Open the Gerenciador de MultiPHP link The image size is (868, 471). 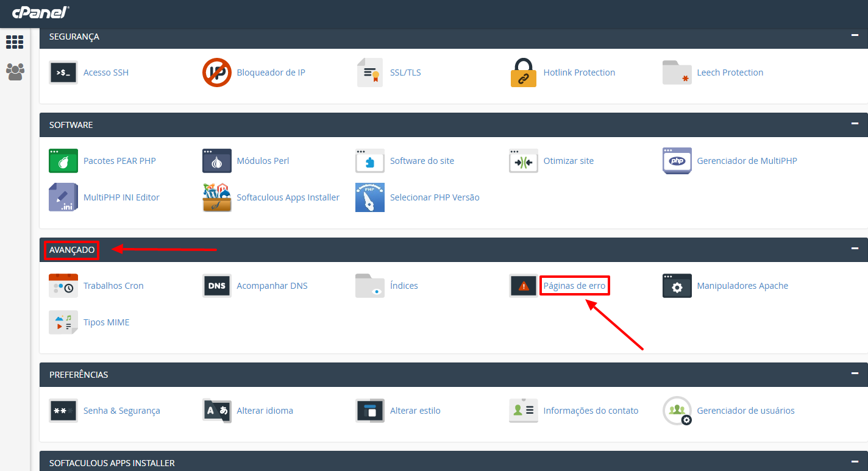[x=747, y=161]
